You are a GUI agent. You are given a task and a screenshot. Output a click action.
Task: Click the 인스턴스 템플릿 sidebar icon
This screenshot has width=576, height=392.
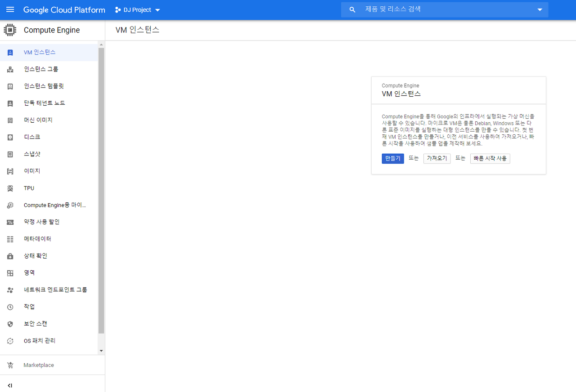pos(10,86)
